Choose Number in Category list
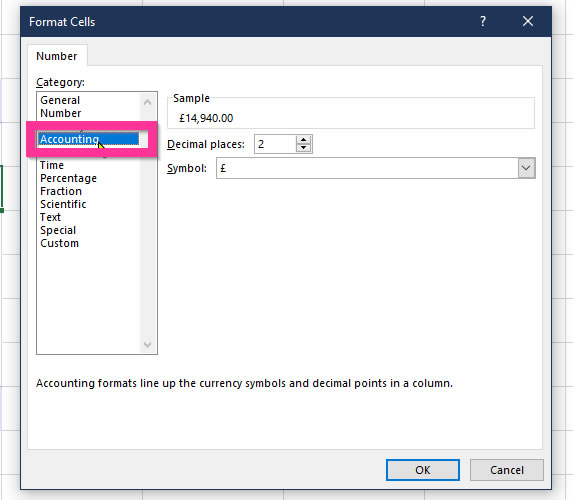This screenshot has height=500, width=573. 61,113
